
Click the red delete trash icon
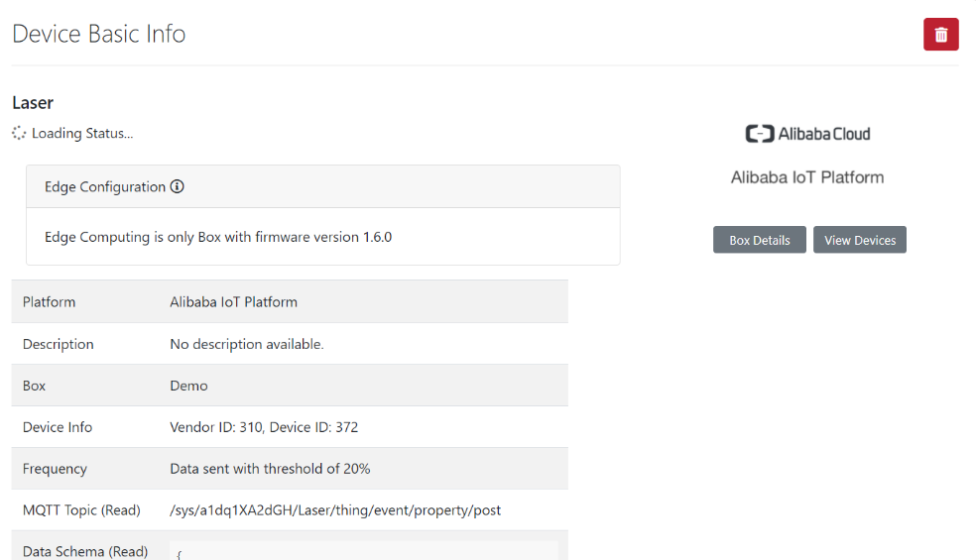coord(940,35)
